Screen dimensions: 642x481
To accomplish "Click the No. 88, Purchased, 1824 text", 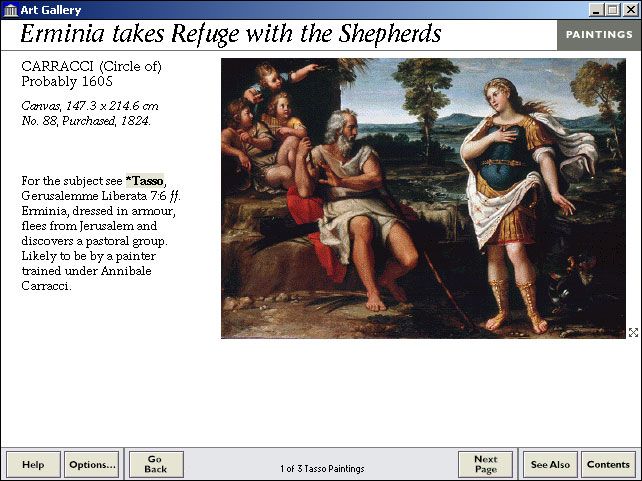I will 86,121.
